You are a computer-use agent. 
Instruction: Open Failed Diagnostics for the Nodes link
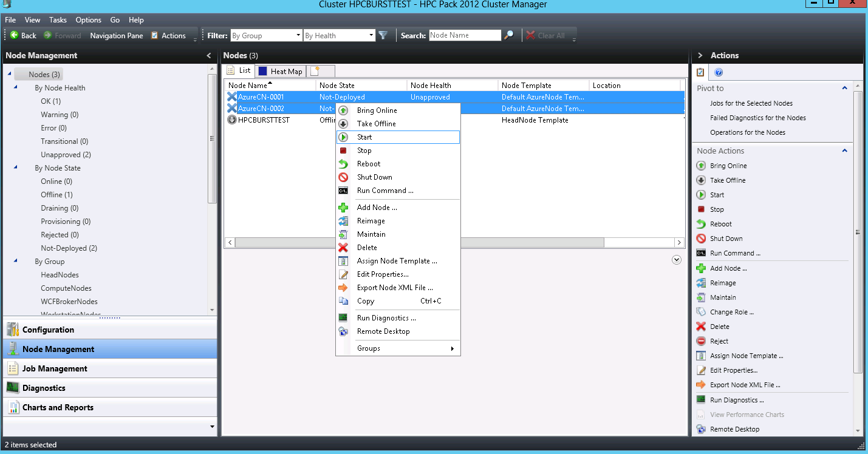pyautogui.click(x=758, y=118)
